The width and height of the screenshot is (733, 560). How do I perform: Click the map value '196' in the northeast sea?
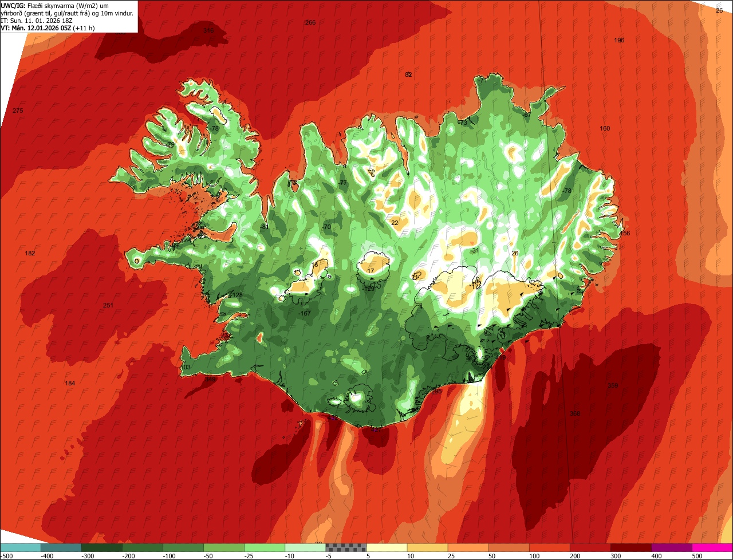coord(619,40)
